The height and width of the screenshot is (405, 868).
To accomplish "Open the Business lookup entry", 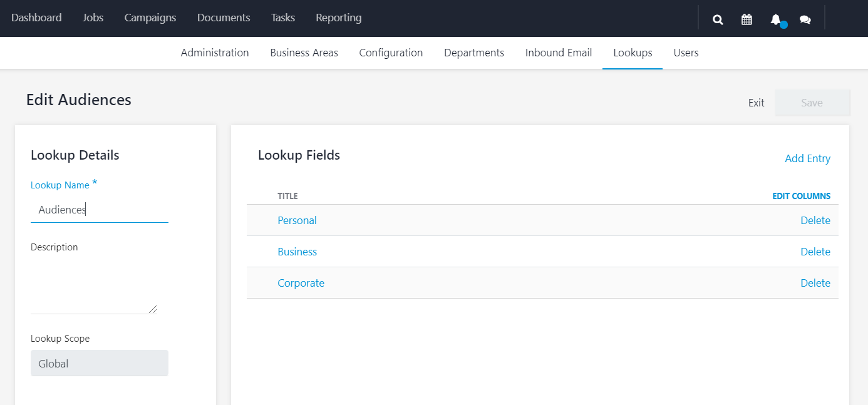I will [297, 252].
